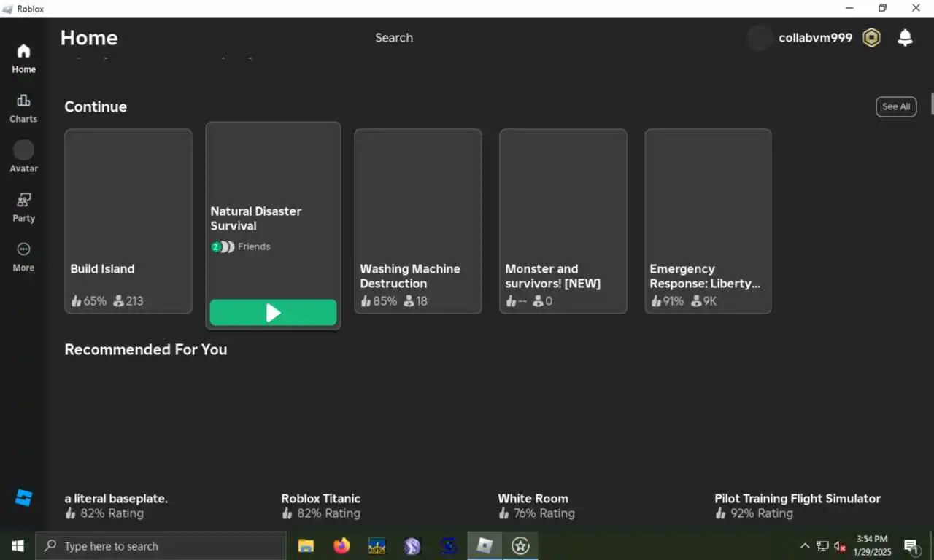Image resolution: width=934 pixels, height=560 pixels.
Task: Click the Friends avatars on Natural Disaster Survival
Action: [223, 246]
